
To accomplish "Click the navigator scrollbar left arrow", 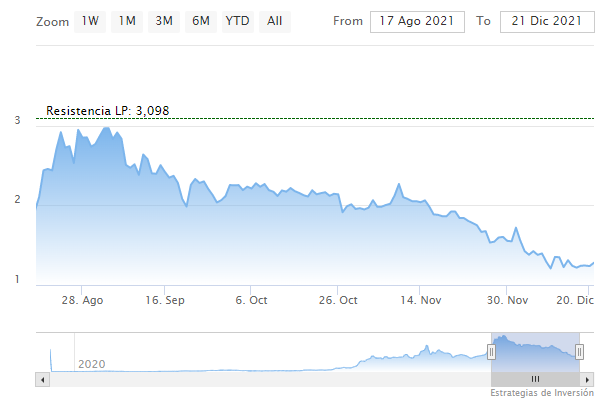I will point(41,379).
